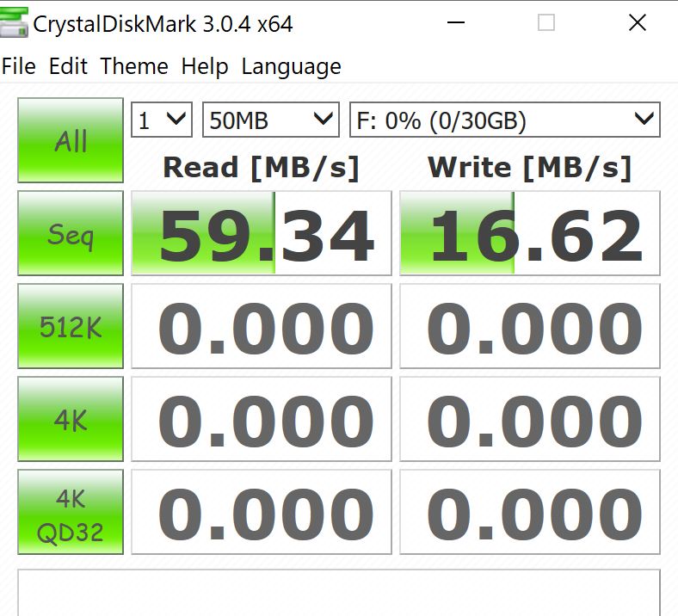Close the CrystalDiskMark window

point(637,23)
